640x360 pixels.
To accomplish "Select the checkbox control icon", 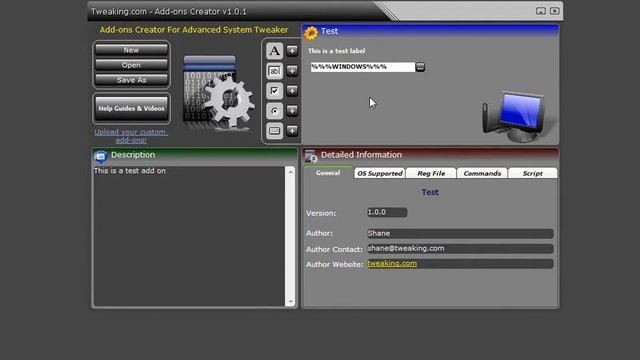I will [x=274, y=91].
